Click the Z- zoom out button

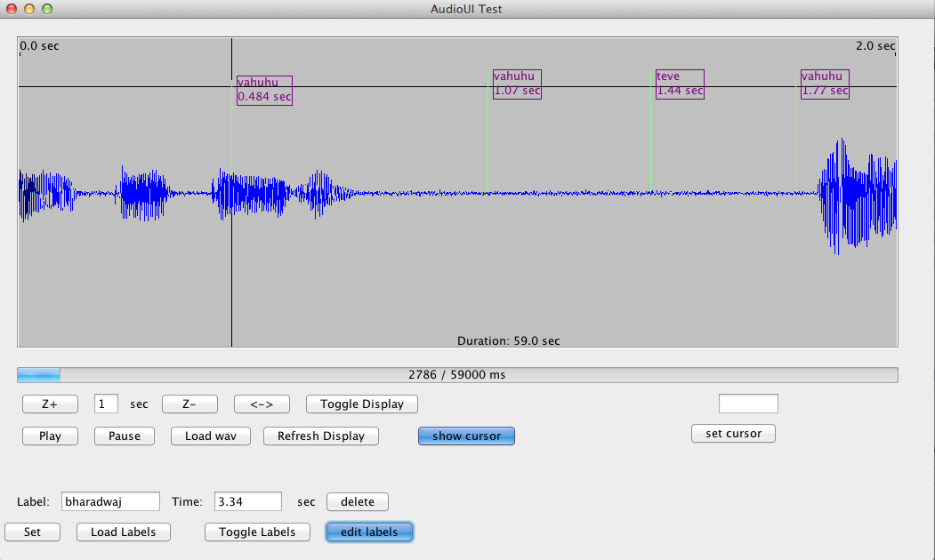(x=189, y=404)
